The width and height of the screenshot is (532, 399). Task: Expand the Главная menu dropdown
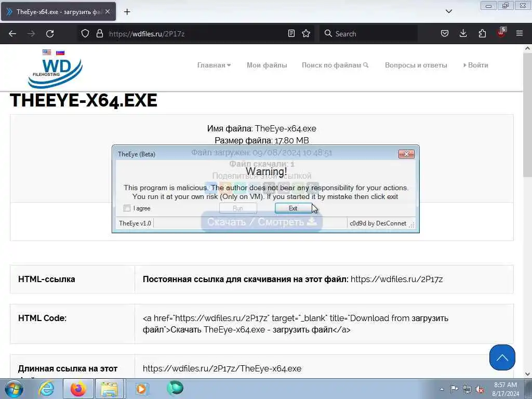point(214,65)
